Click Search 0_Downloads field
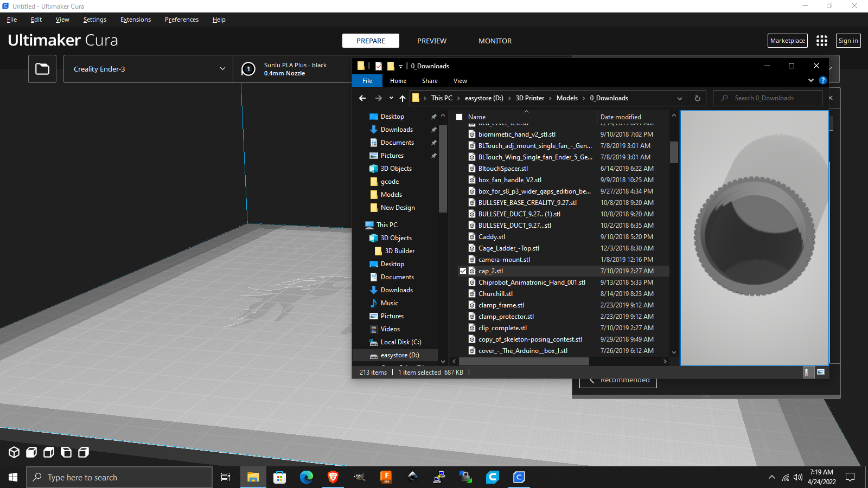This screenshot has height=488, width=868. coord(768,98)
